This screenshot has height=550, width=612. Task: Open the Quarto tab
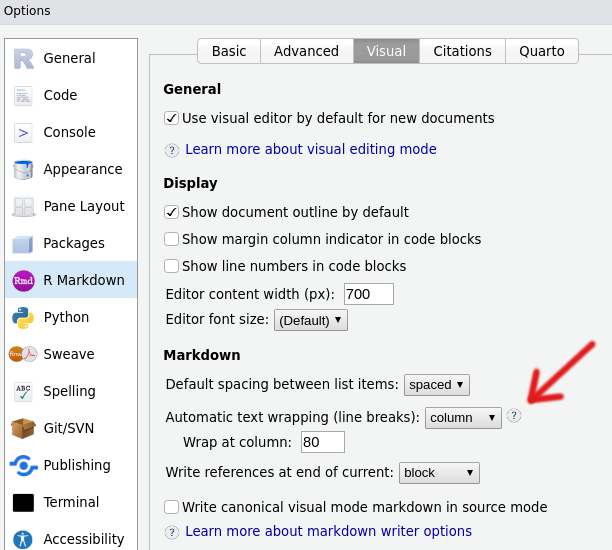click(x=542, y=51)
